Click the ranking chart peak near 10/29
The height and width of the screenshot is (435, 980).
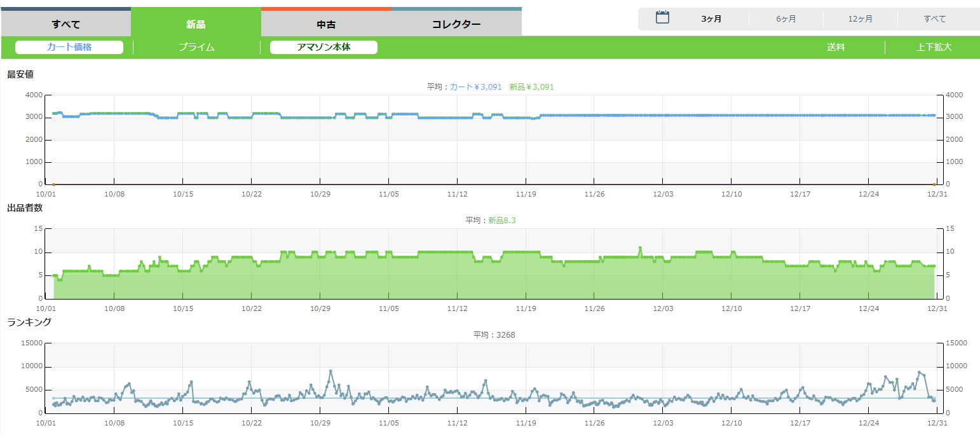[x=330, y=371]
